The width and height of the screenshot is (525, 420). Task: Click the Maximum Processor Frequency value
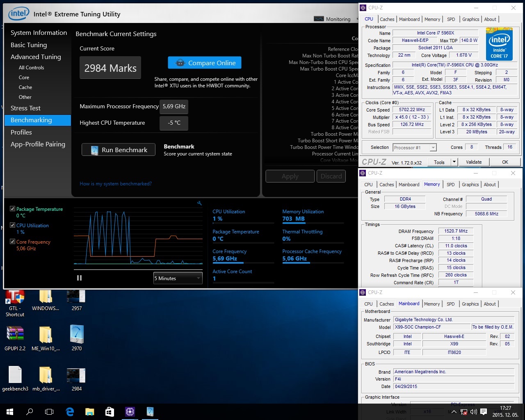coord(174,106)
